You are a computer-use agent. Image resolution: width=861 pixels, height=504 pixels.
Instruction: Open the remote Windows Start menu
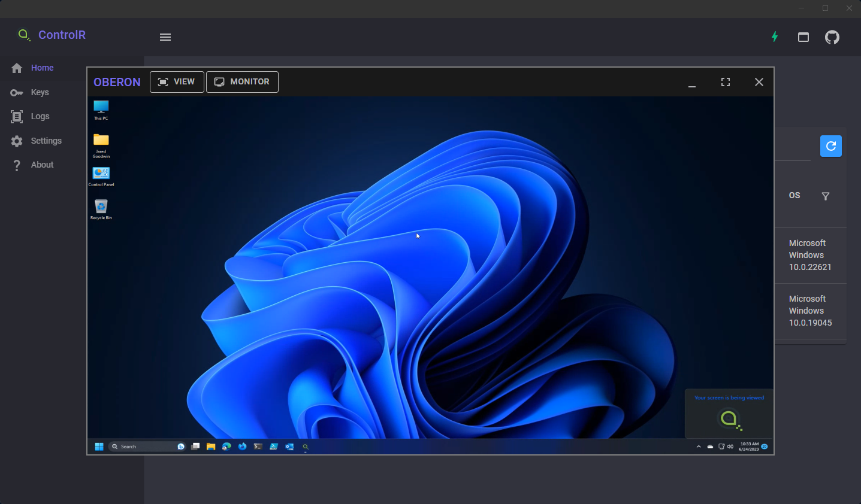click(99, 447)
